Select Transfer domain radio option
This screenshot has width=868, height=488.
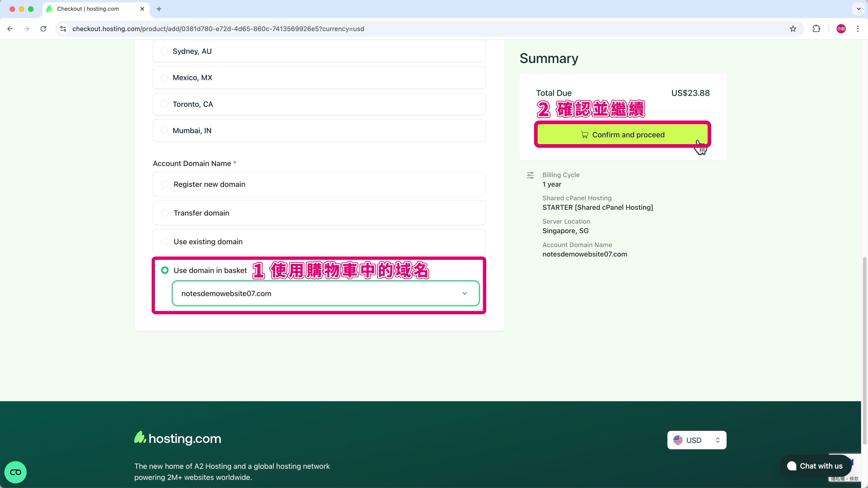click(x=165, y=213)
